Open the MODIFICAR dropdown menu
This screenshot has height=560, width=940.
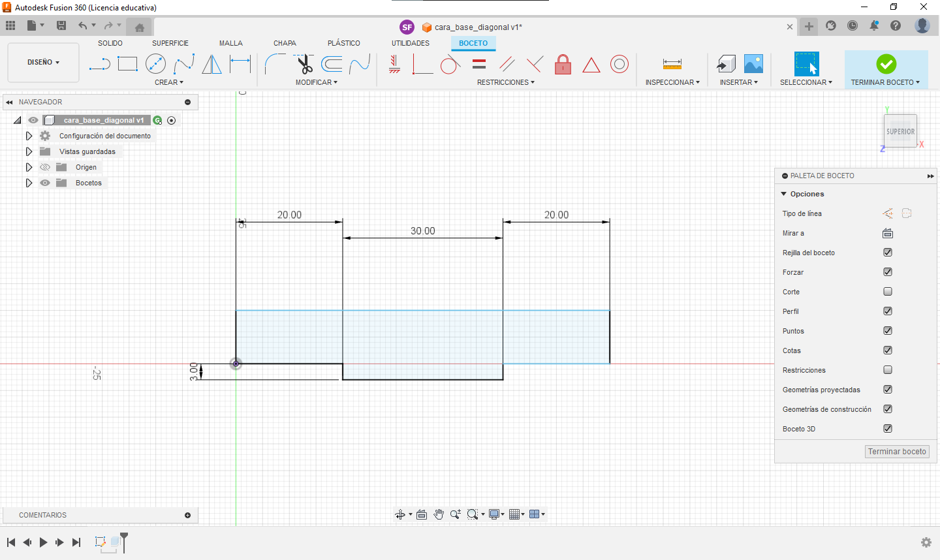317,82
